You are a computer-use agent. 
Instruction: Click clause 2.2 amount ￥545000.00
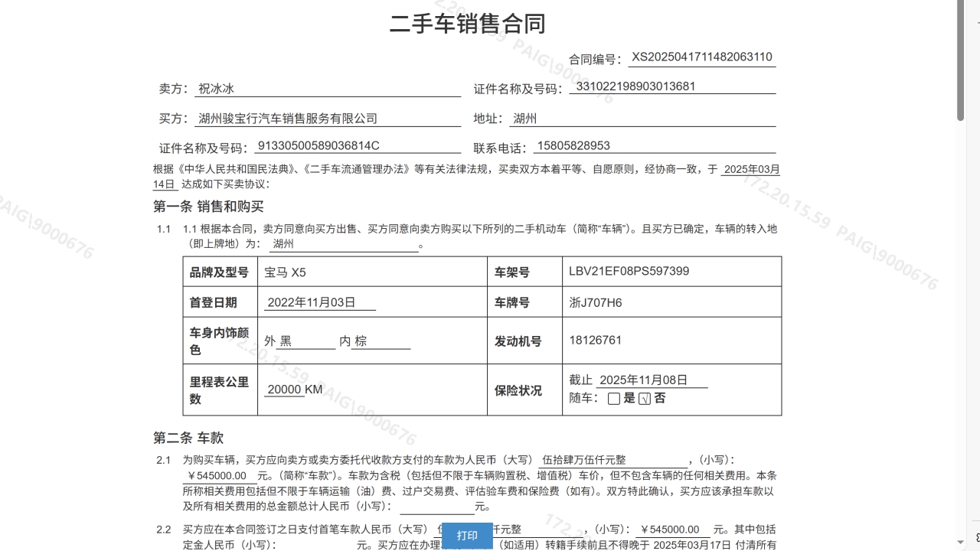672,530
